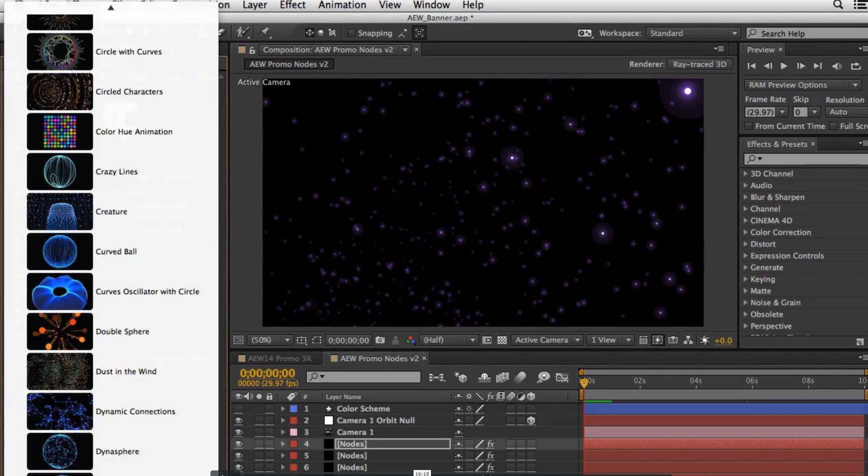Viewport: 868px width, 476px height.
Task: Expand the Color Scheme layer properties
Action: tap(283, 408)
